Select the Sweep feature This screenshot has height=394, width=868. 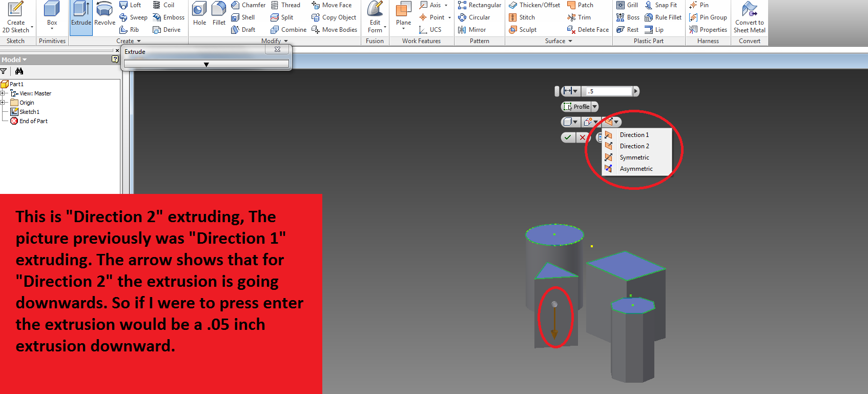point(133,17)
